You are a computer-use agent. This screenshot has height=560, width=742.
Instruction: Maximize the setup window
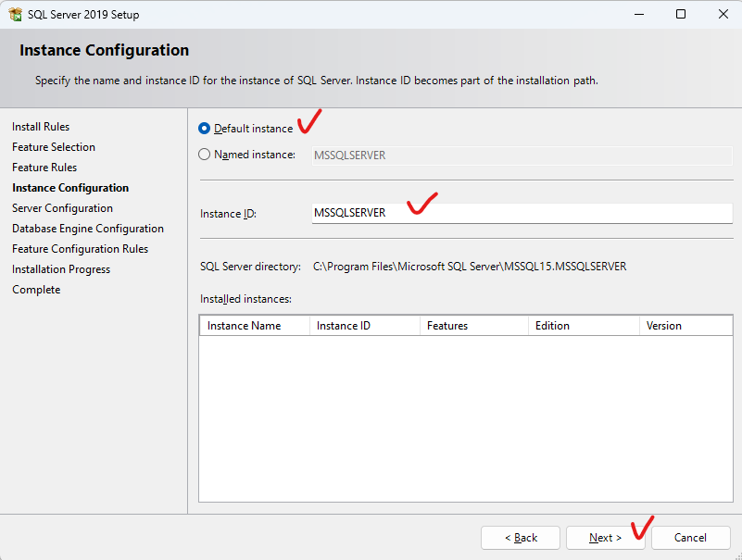point(681,14)
